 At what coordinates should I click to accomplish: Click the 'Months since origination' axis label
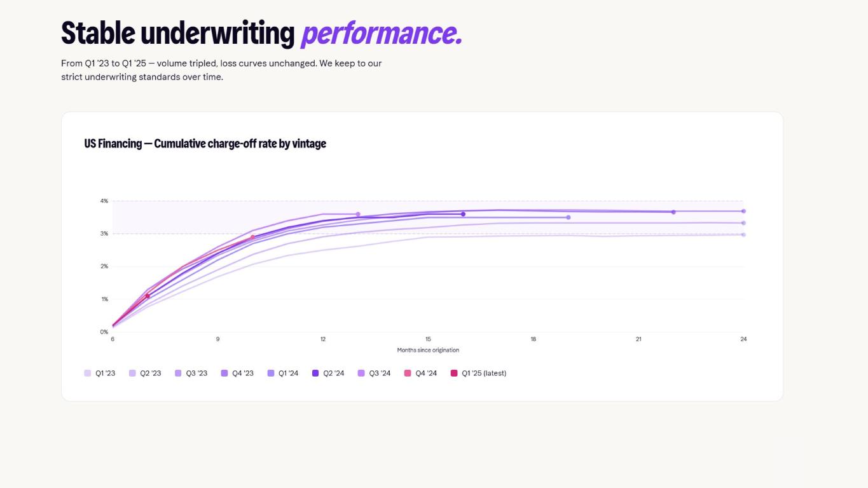pos(428,350)
